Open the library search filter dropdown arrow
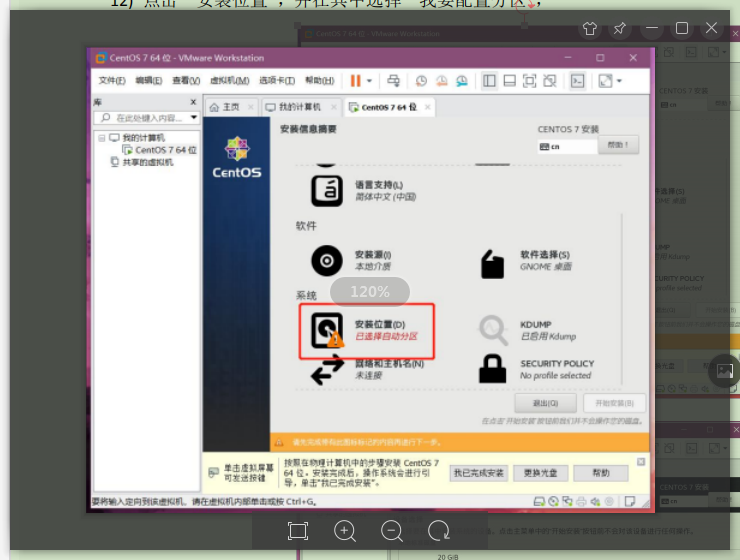 194,117
